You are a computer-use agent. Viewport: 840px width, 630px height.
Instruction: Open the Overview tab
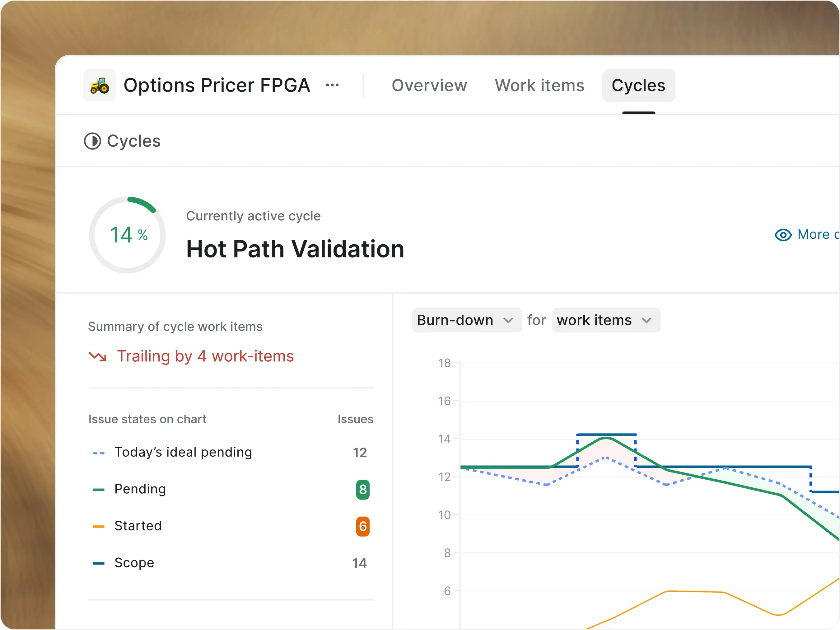429,85
